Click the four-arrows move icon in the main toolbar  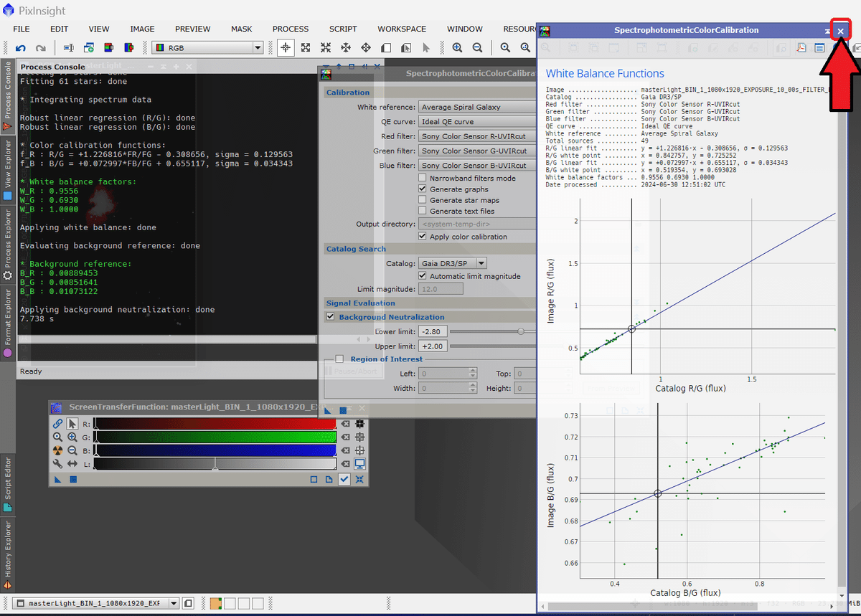[x=366, y=48]
